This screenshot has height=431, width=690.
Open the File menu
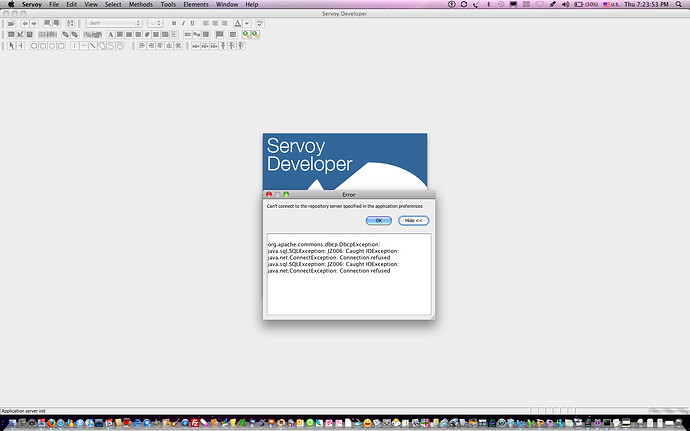coord(54,4)
